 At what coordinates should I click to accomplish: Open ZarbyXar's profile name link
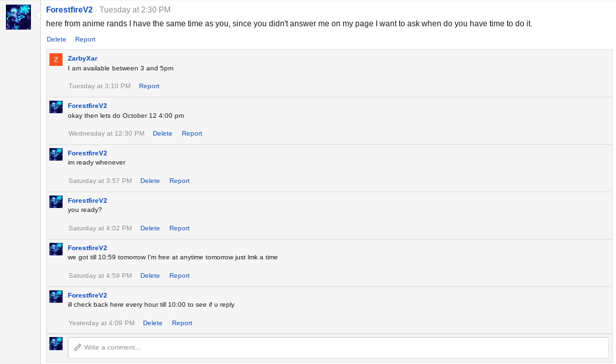82,58
